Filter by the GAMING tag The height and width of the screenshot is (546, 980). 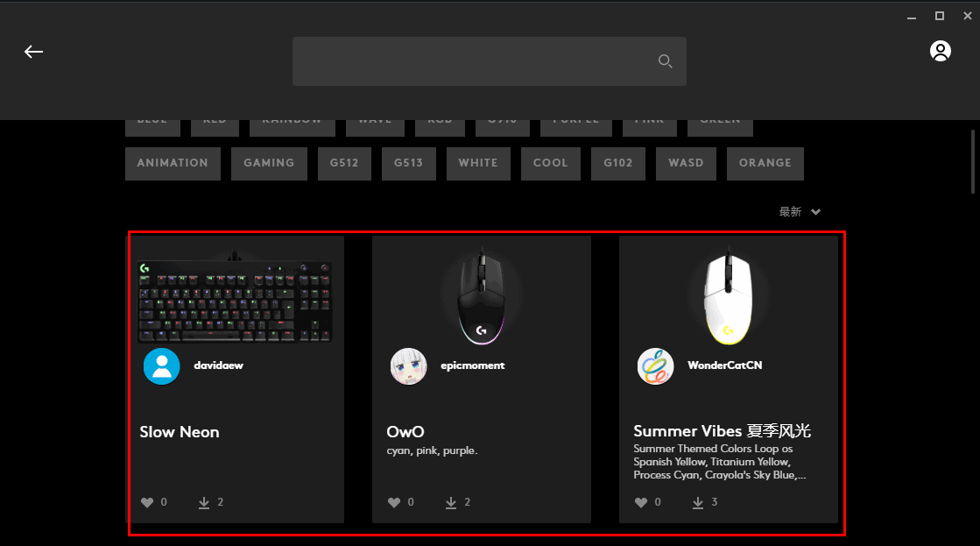269,163
